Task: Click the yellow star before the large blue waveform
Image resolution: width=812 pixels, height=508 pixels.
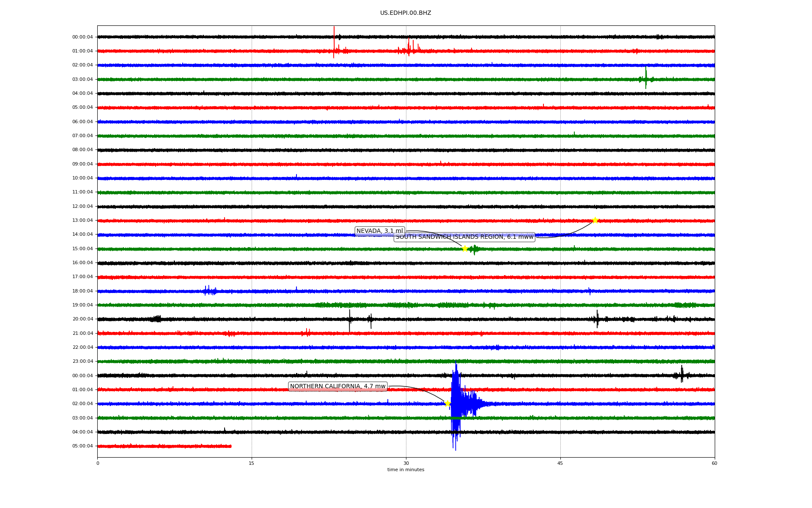Action: [x=447, y=403]
